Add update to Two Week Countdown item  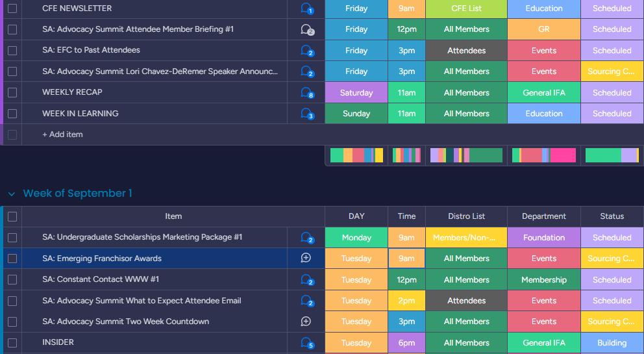click(306, 322)
